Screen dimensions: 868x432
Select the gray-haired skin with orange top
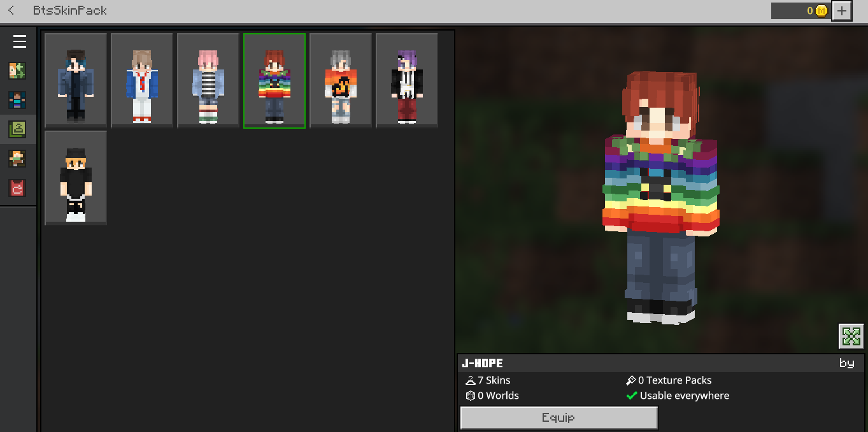coord(341,81)
